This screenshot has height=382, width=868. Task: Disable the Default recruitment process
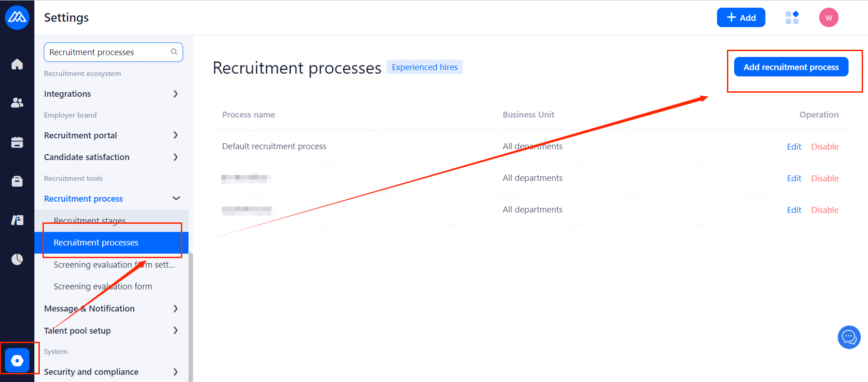click(x=825, y=146)
